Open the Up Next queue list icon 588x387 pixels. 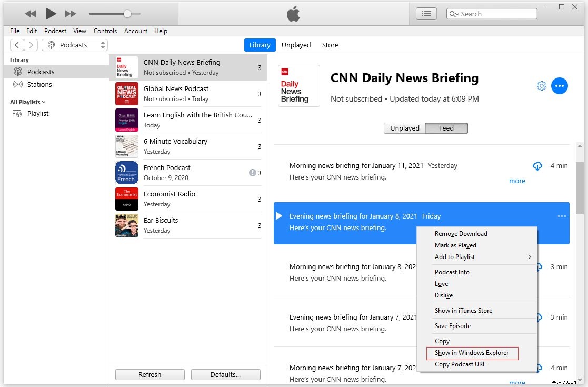426,14
